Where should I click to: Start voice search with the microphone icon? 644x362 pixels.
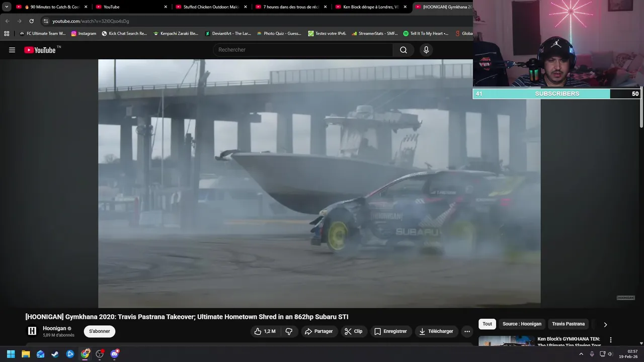[426, 50]
